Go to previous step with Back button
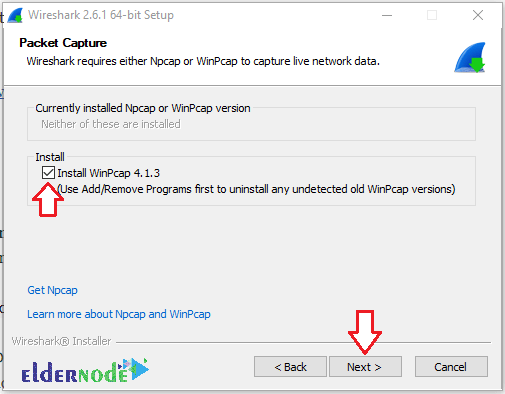 point(290,367)
